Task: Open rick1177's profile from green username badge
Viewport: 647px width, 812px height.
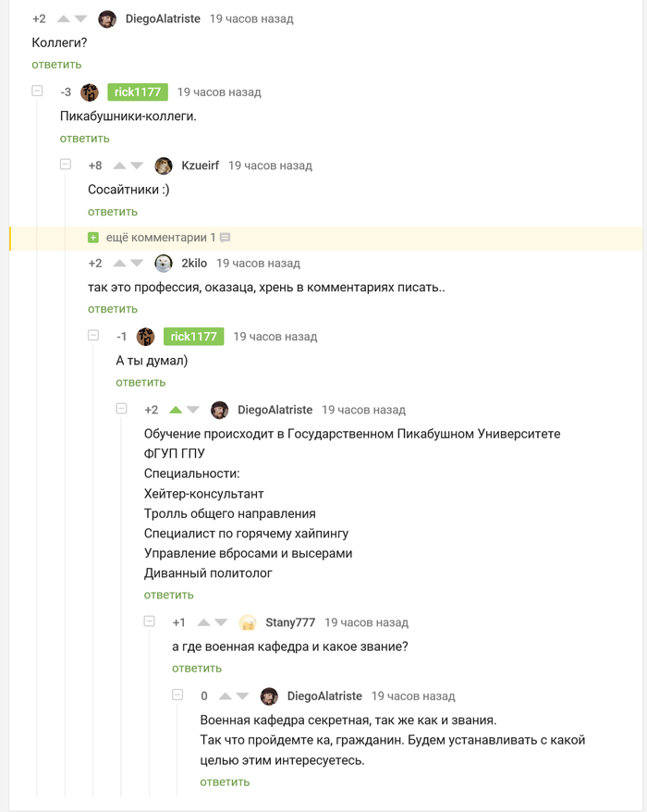Action: pos(137,92)
